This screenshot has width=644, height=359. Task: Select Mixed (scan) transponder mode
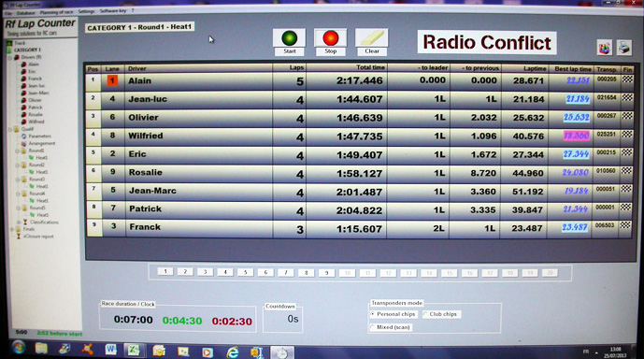(x=390, y=327)
